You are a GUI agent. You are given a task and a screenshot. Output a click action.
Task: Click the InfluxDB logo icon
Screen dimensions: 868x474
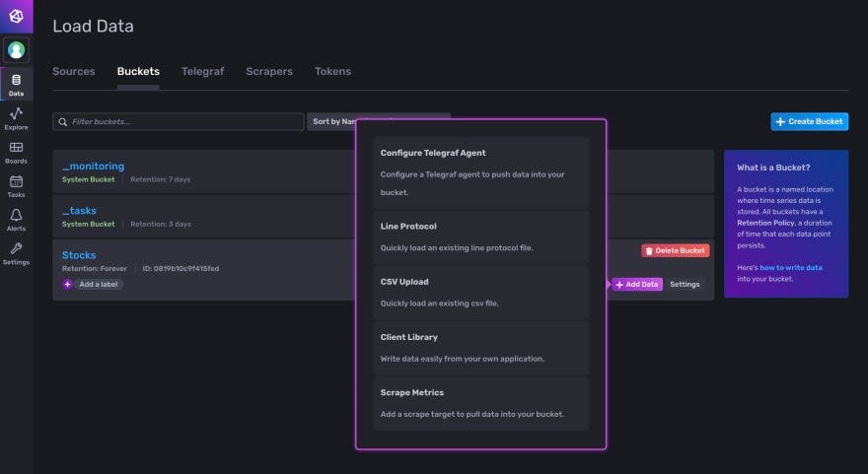pyautogui.click(x=16, y=16)
